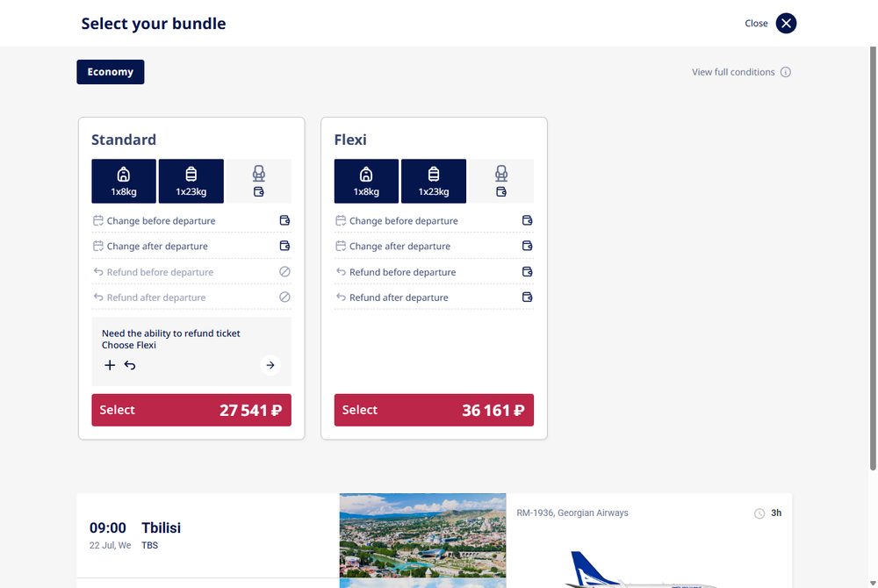Click the Standard seat selection icon
The image size is (878, 588).
258,181
